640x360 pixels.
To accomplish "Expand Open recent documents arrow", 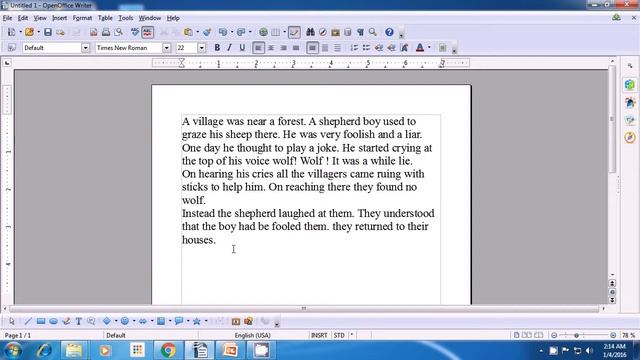I will 38,32.
